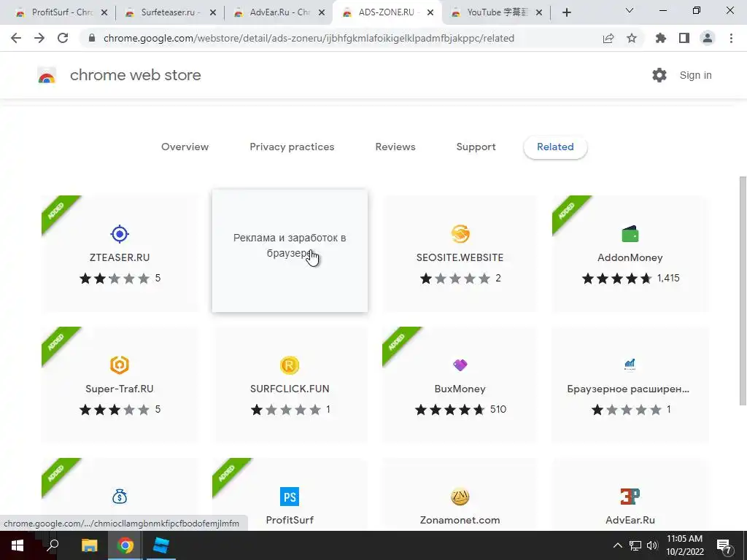Click the address bar URL
747x560 pixels.
(309, 38)
